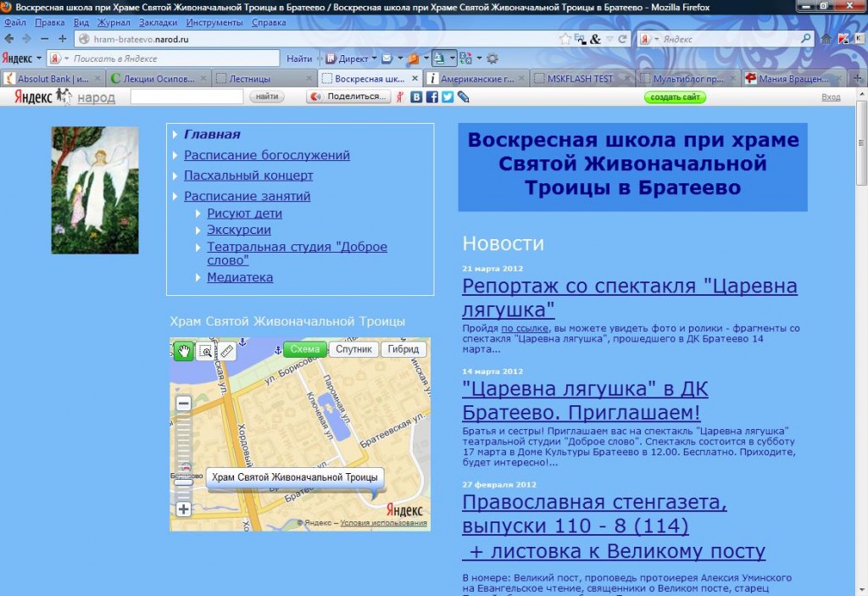This screenshot has width=868, height=596.
Task: Click the Kaspersky red K toolbar icon
Action: pyautogui.click(x=843, y=39)
